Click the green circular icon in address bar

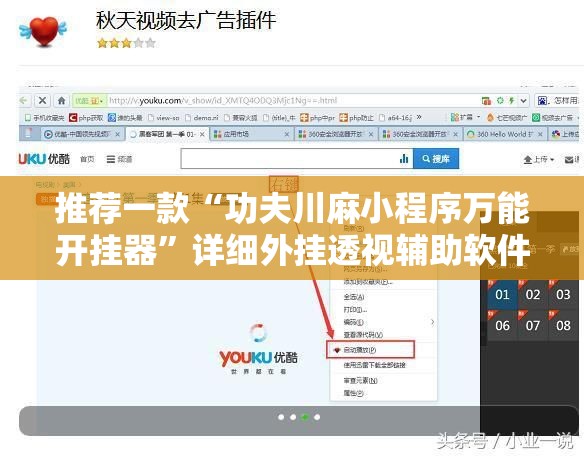pos(500,101)
